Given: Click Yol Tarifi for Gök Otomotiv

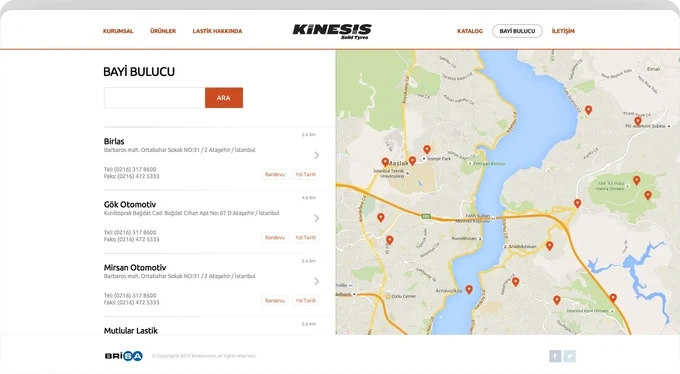Looking at the screenshot, I should click(x=306, y=237).
